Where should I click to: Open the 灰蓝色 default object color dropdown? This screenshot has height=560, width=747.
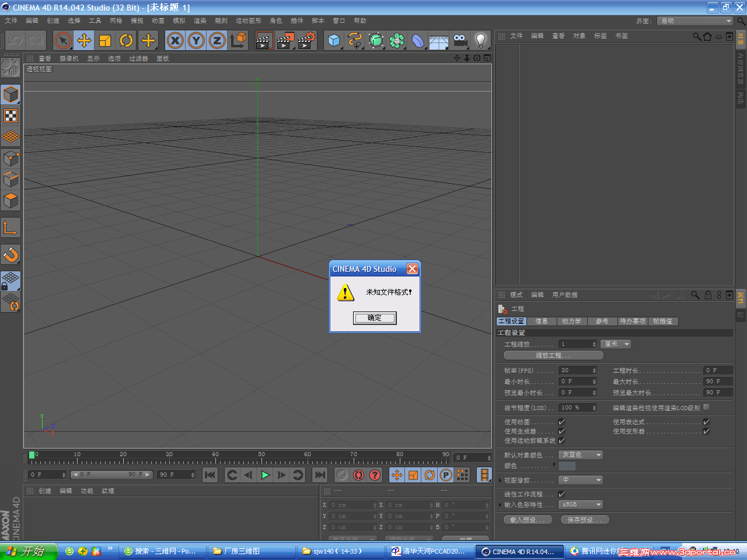[x=581, y=455]
